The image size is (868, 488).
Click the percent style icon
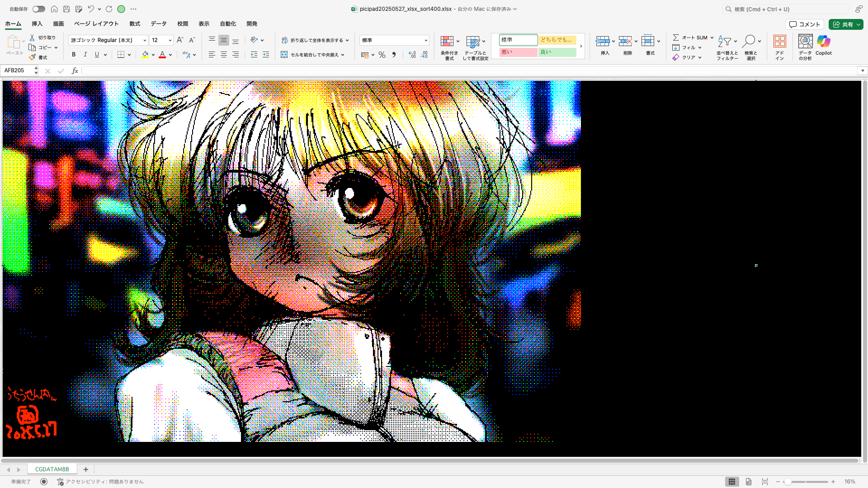point(382,55)
